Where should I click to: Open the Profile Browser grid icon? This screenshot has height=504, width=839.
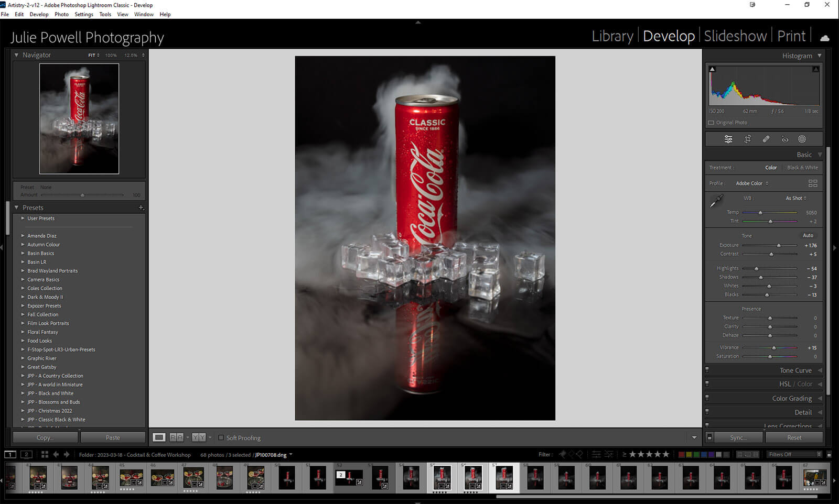point(813,183)
